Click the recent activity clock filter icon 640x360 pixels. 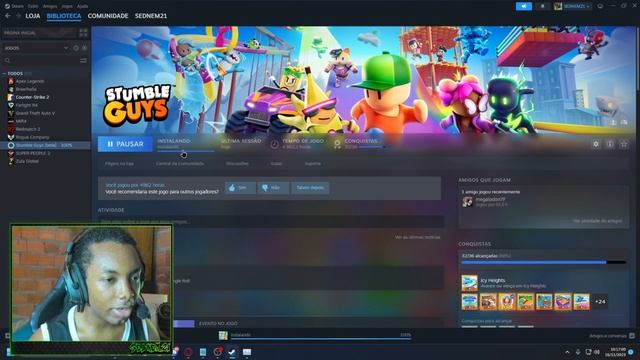[x=76, y=48]
